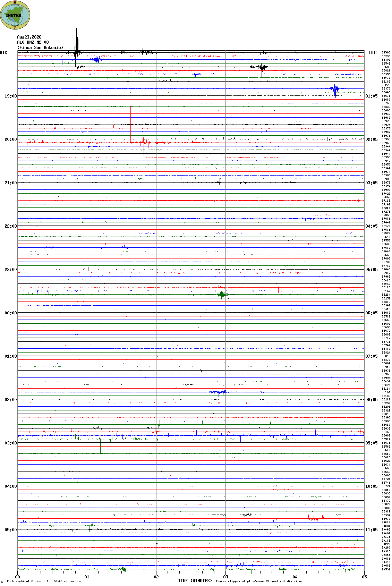Select the 02:00 local time label
This screenshot has height=586, width=392.
10,400
